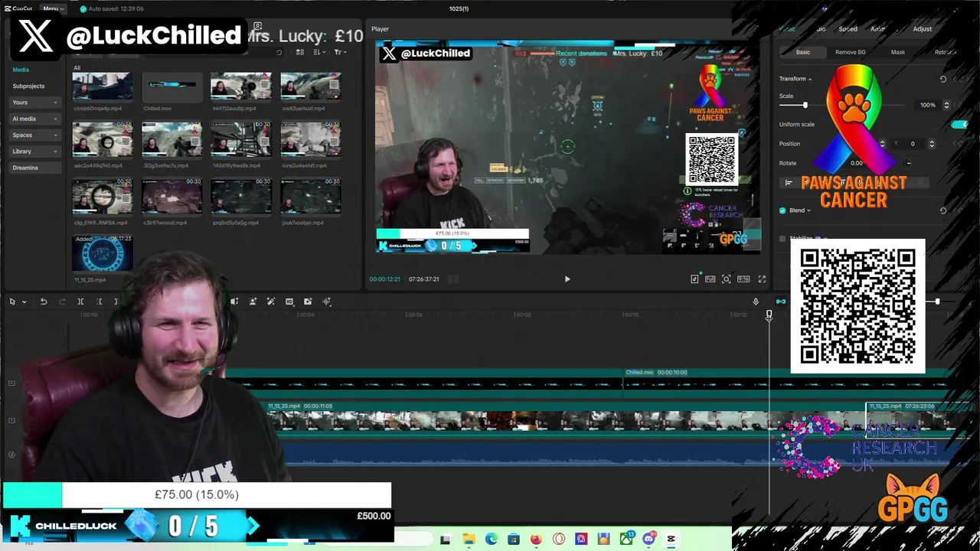This screenshot has width=980, height=551.
Task: Click the Scale slider handle
Action: 805,105
